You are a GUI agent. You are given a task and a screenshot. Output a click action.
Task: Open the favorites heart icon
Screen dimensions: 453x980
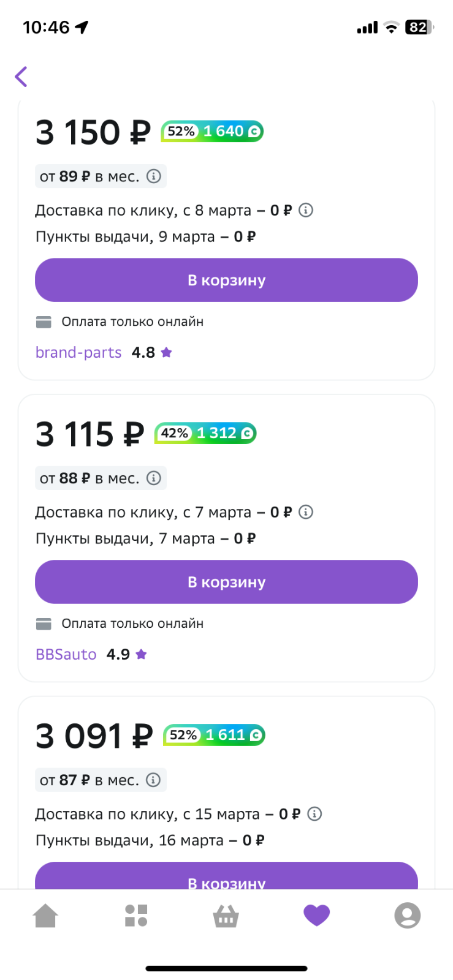317,916
